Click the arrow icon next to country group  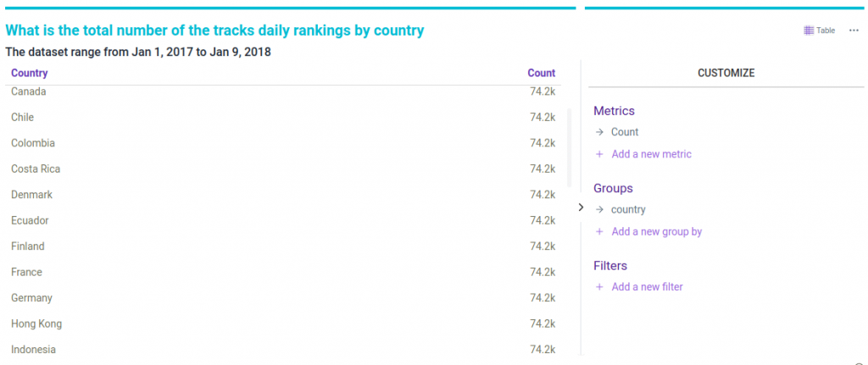coord(599,209)
